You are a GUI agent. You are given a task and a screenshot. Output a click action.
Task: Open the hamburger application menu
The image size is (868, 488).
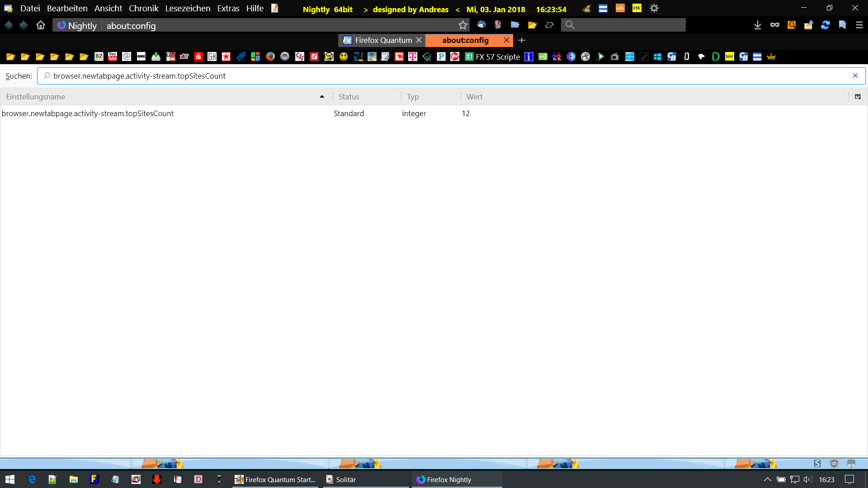[859, 25]
